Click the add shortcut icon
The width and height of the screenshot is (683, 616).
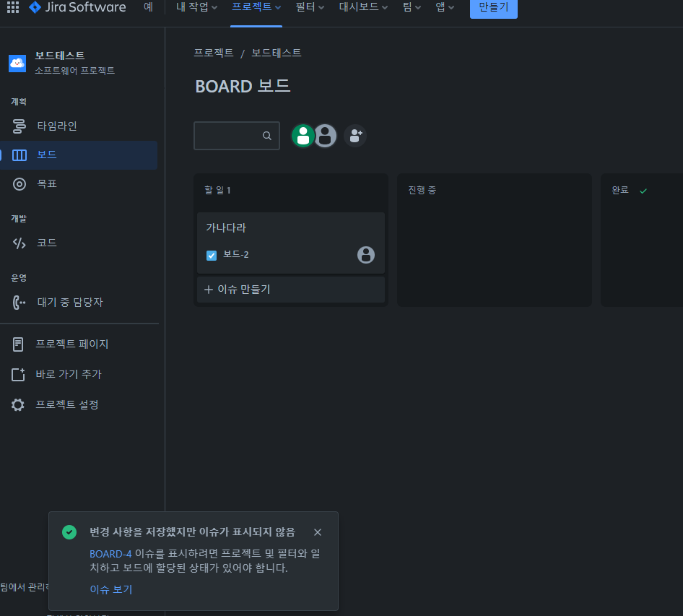[x=18, y=375]
